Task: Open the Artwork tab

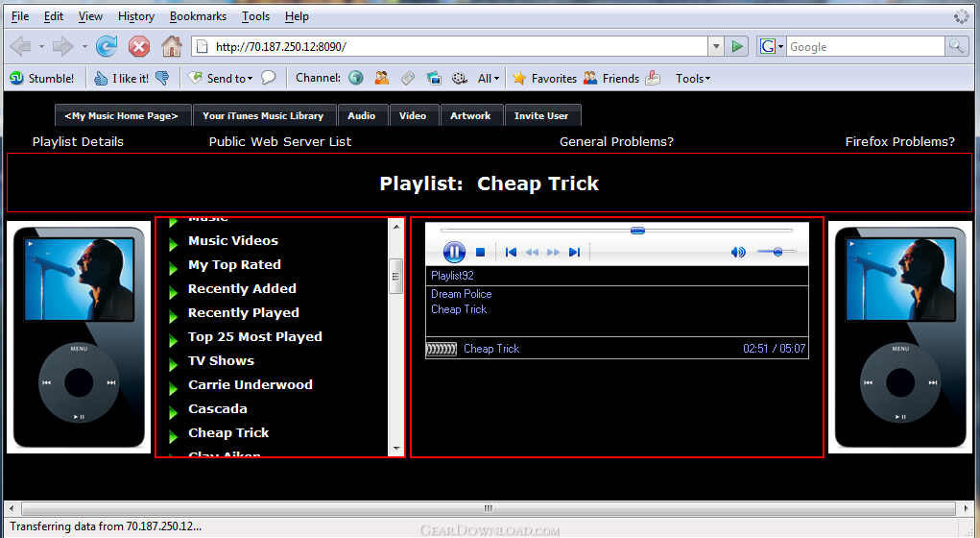Action: pos(470,115)
